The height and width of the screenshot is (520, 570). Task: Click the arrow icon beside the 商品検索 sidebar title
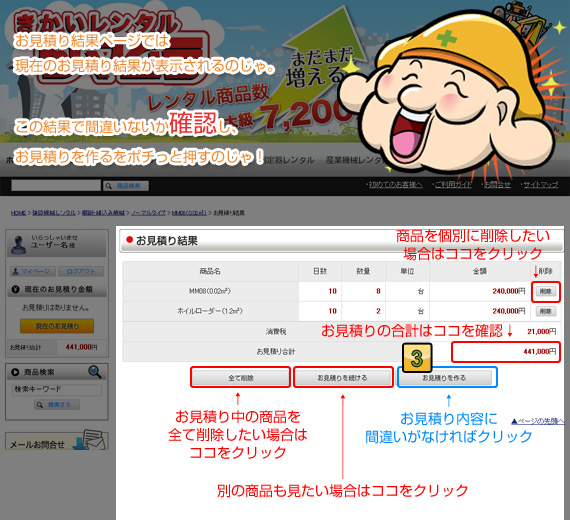tap(15, 372)
